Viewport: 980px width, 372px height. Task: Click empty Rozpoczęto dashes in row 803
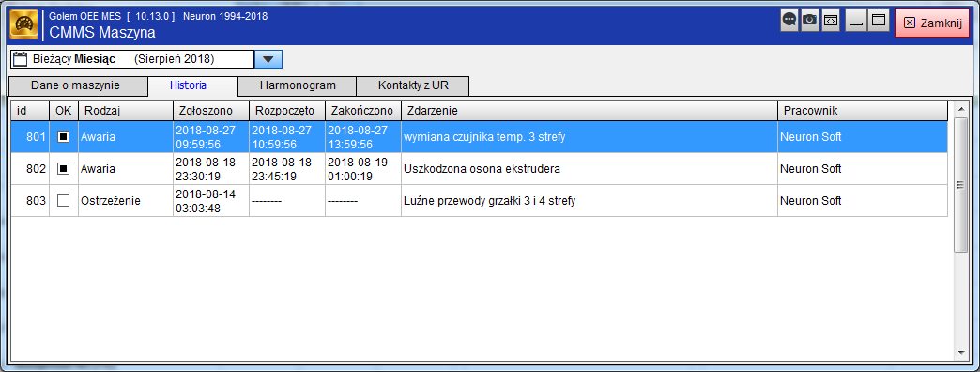(x=287, y=201)
